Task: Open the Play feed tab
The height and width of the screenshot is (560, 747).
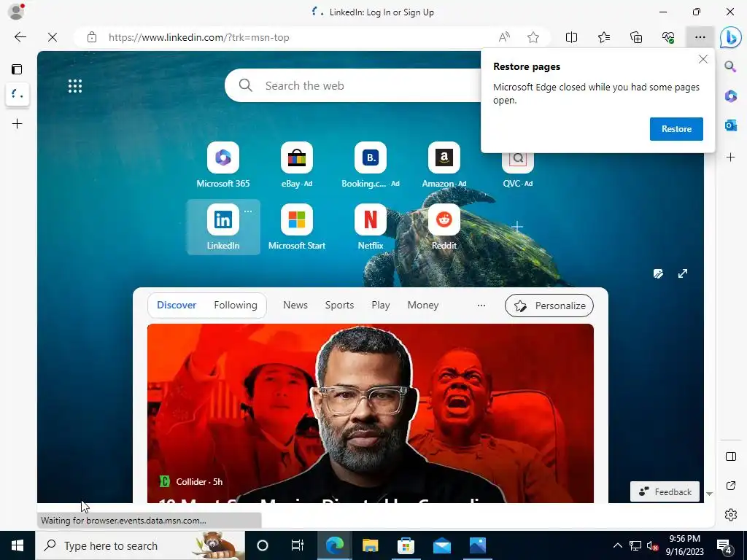Action: click(381, 306)
